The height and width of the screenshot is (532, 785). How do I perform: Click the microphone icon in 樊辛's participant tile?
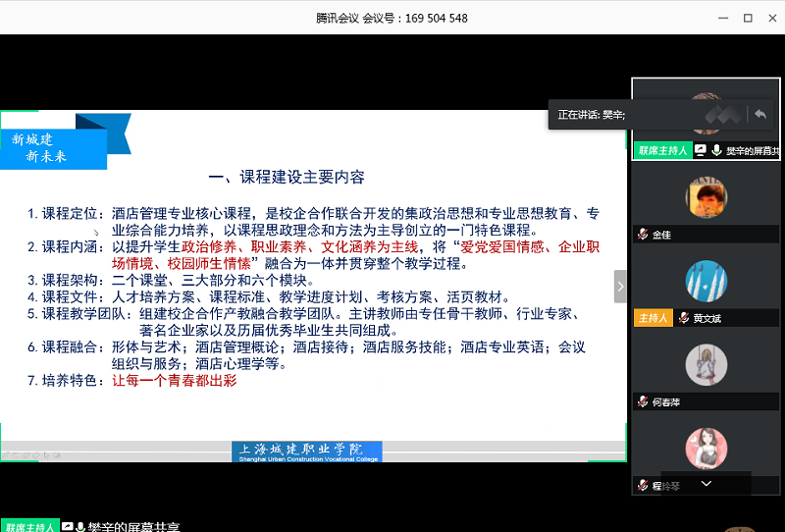tap(716, 150)
